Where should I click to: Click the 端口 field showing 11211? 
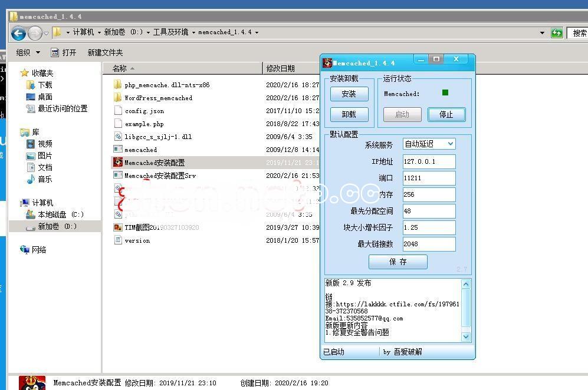click(429, 178)
